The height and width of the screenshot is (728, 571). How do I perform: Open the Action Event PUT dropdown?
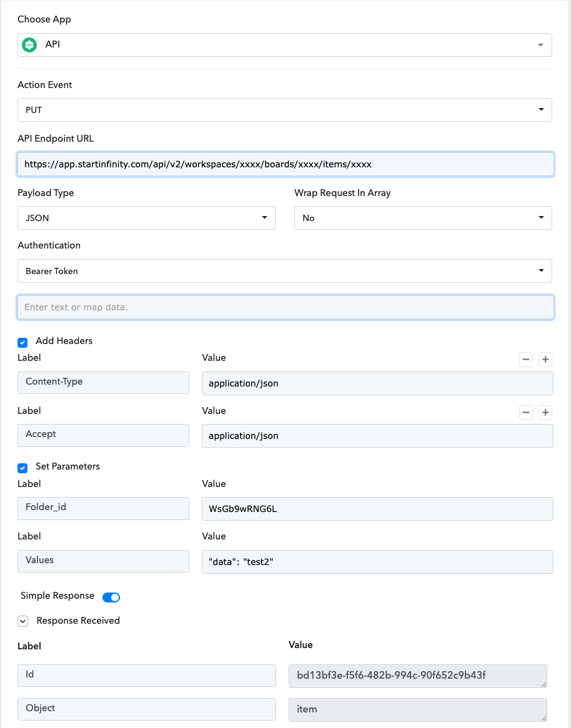coord(284,110)
